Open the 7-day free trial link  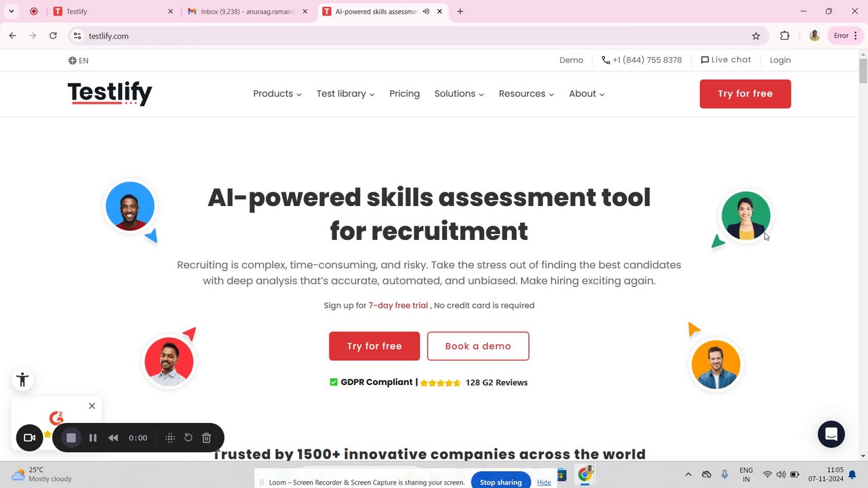point(398,306)
